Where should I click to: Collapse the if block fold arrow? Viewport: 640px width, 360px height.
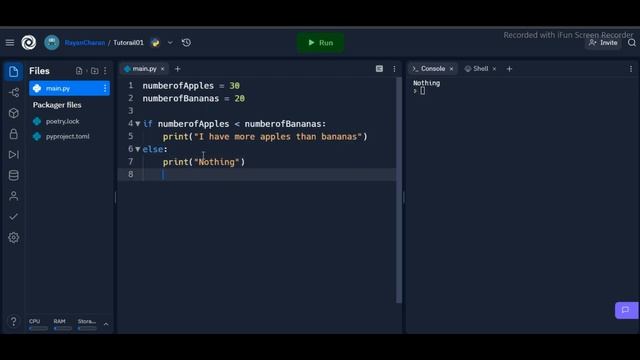pos(138,124)
